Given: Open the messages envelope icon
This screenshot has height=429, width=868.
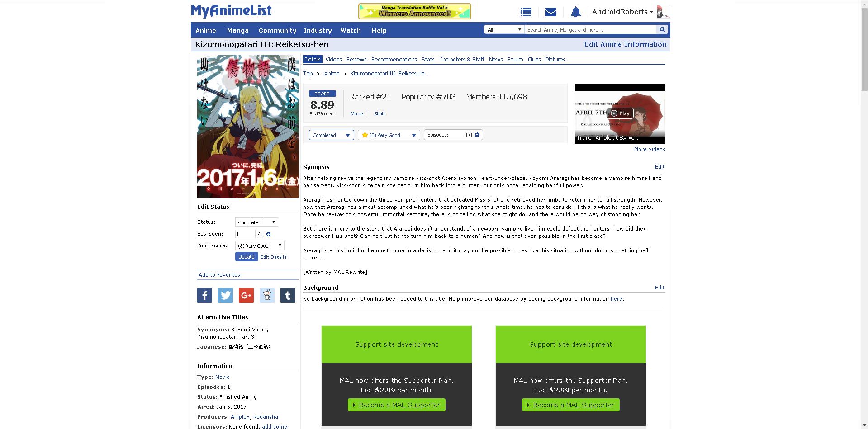Looking at the screenshot, I should pos(550,12).
